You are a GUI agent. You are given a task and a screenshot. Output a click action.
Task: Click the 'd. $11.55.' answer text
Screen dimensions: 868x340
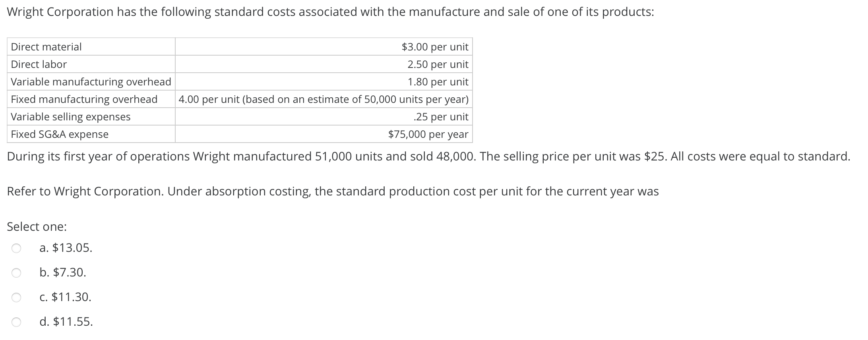(66, 322)
